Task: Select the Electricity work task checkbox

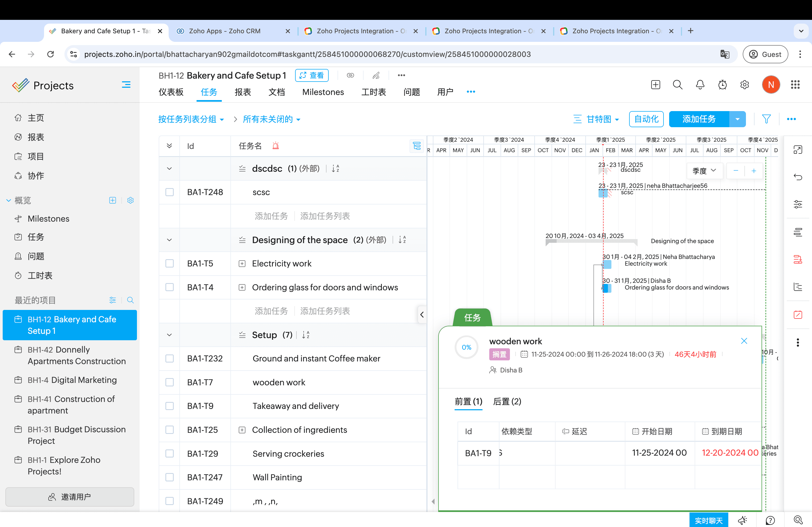Action: [169, 263]
